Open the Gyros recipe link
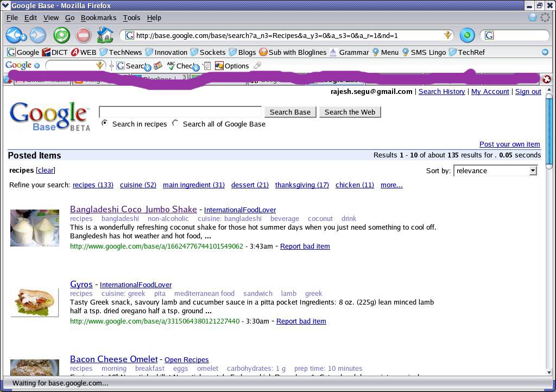 [81, 284]
